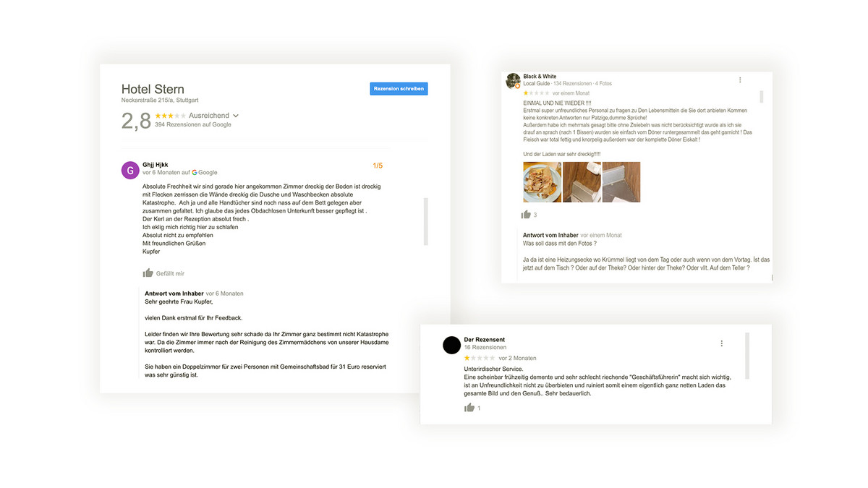868x488 pixels.
Task: Click scrollbar in Black & White review card
Action: 762,97
